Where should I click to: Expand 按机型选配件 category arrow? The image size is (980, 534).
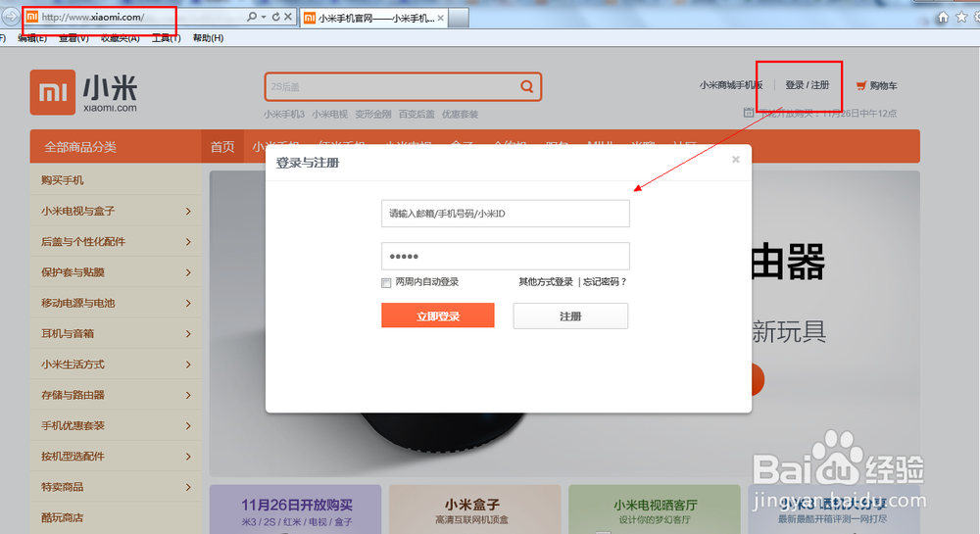click(x=188, y=456)
